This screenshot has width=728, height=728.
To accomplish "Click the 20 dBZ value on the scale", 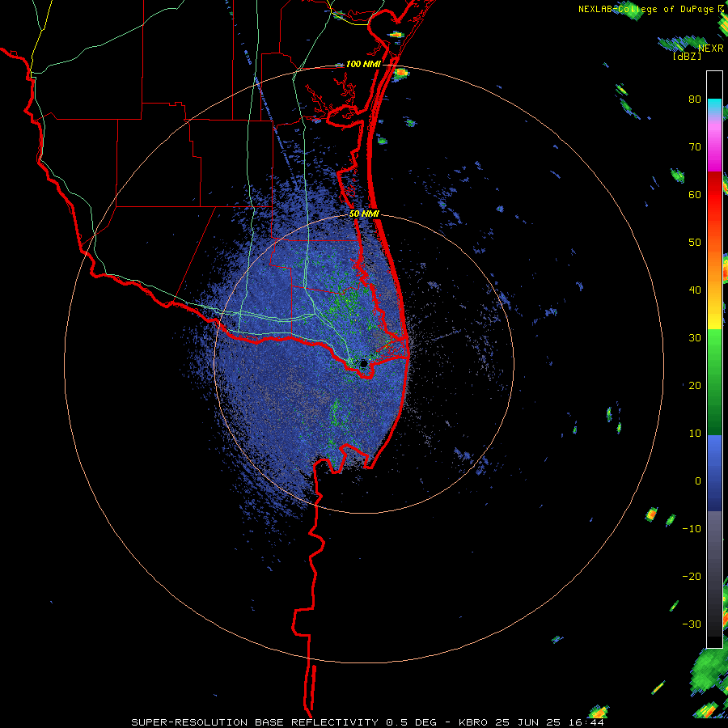I will 695,385.
